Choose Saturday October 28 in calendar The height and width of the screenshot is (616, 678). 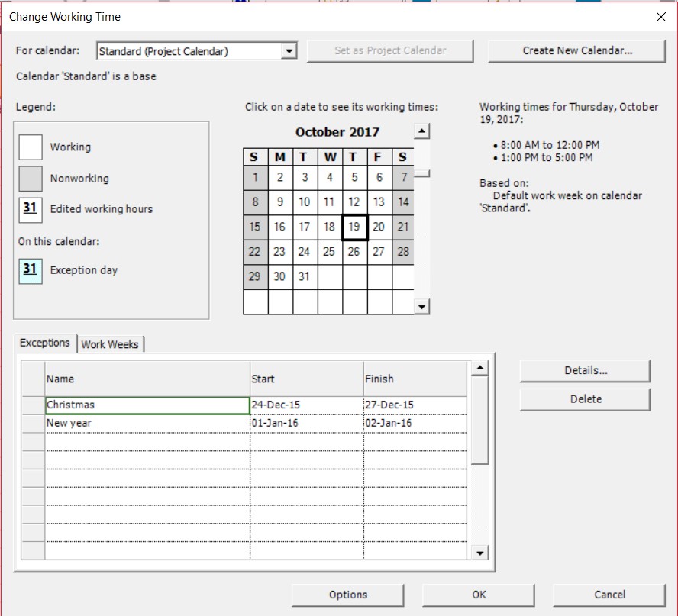point(403,252)
